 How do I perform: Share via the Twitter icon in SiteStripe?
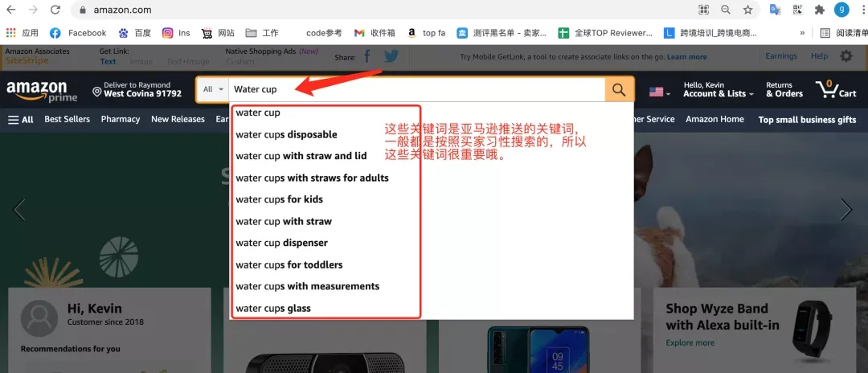(x=391, y=56)
